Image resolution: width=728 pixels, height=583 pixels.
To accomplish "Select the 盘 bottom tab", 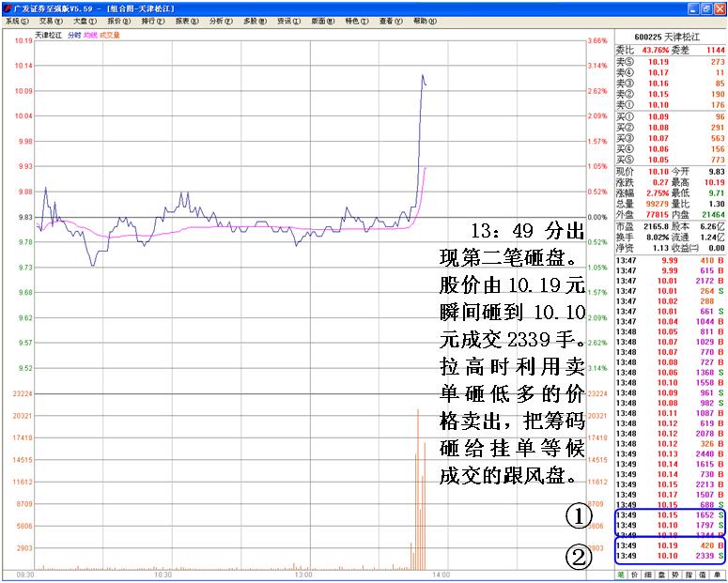I will (663, 572).
